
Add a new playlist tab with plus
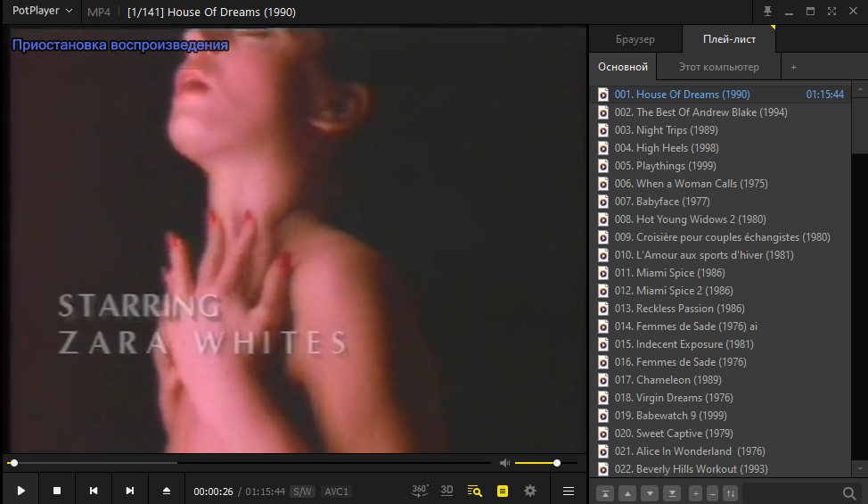[x=793, y=67]
